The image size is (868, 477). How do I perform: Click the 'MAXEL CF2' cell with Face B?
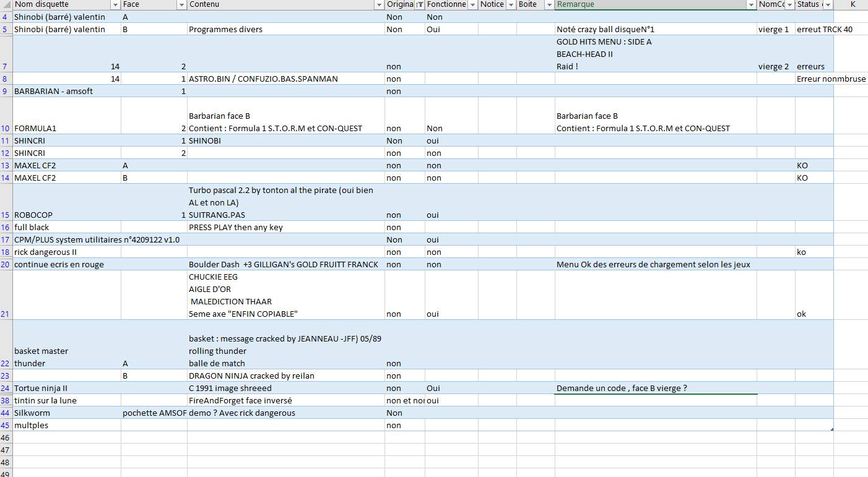67,178
